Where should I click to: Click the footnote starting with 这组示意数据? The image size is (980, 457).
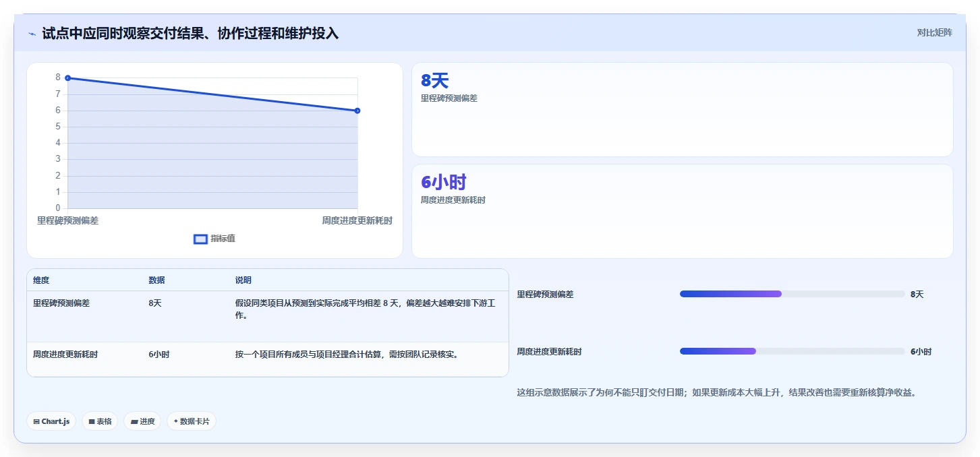coord(716,392)
